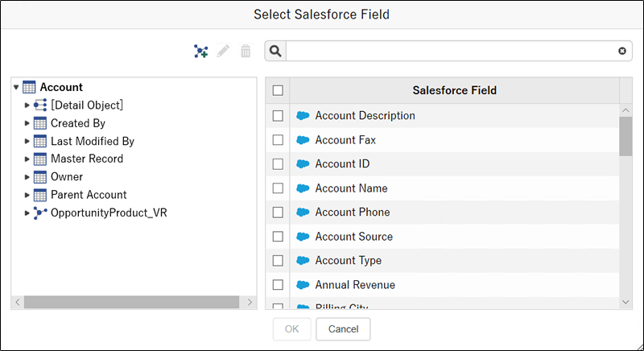Click the cloud icon beside Account Phone
Viewport: 644px width, 351px height.
tap(303, 213)
